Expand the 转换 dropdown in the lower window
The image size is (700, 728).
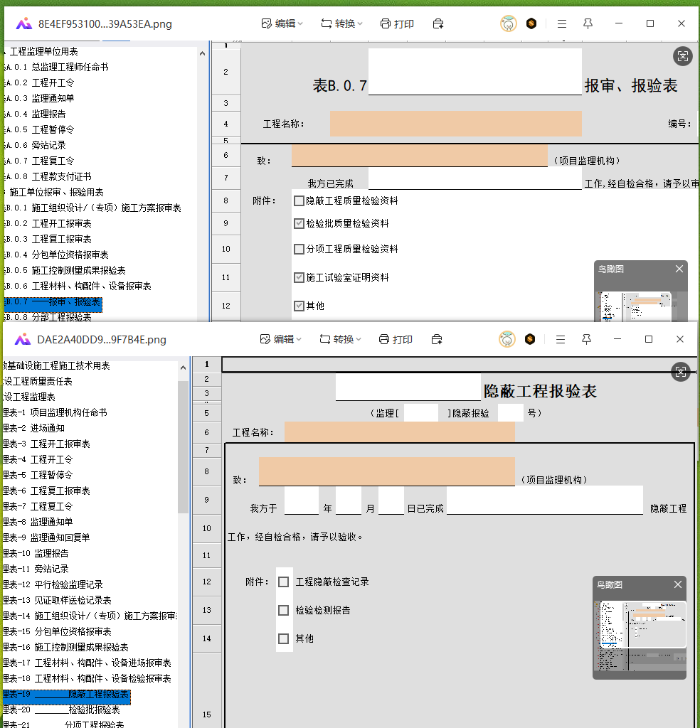click(x=360, y=339)
